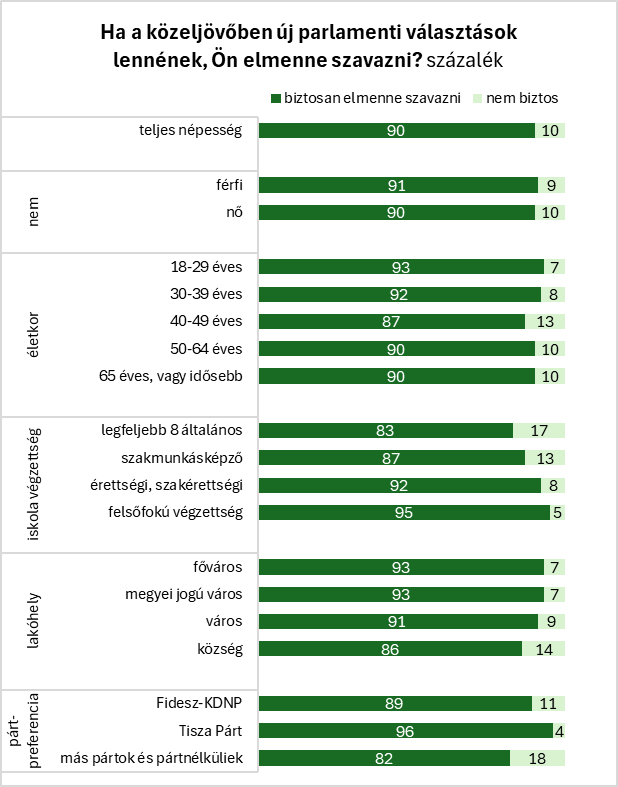This screenshot has width=618, height=787.
Task: Click the 'felsőfokú végzettség' bar showing 95
Action: [405, 512]
